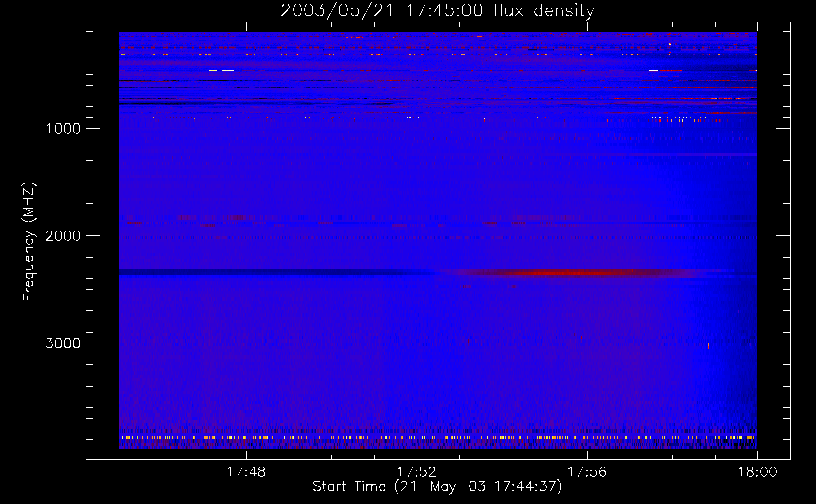
Task: Click the '2000' frequency axis label
Action: 63,236
